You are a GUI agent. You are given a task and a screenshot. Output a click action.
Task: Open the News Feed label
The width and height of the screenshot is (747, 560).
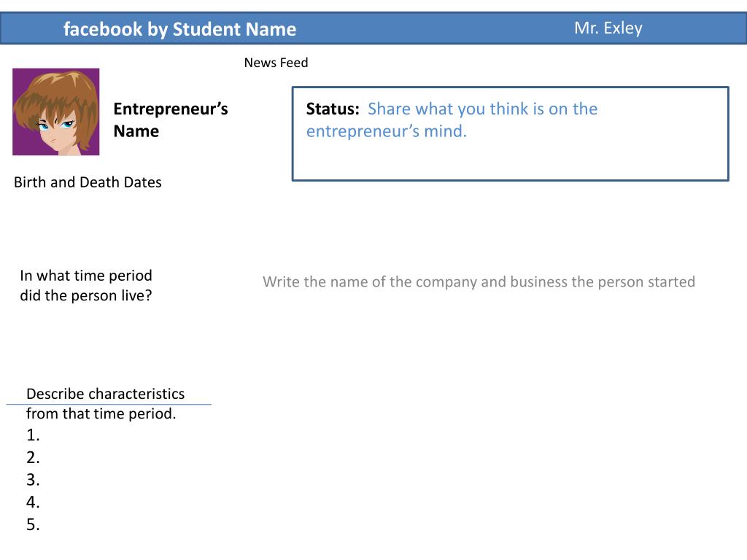[x=276, y=63]
